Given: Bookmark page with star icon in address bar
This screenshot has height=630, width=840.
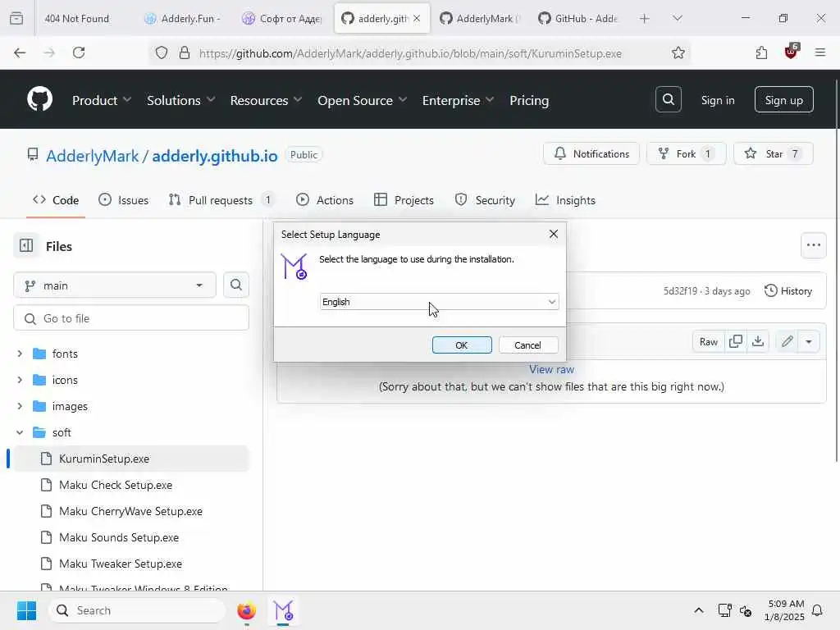Looking at the screenshot, I should coord(678,52).
